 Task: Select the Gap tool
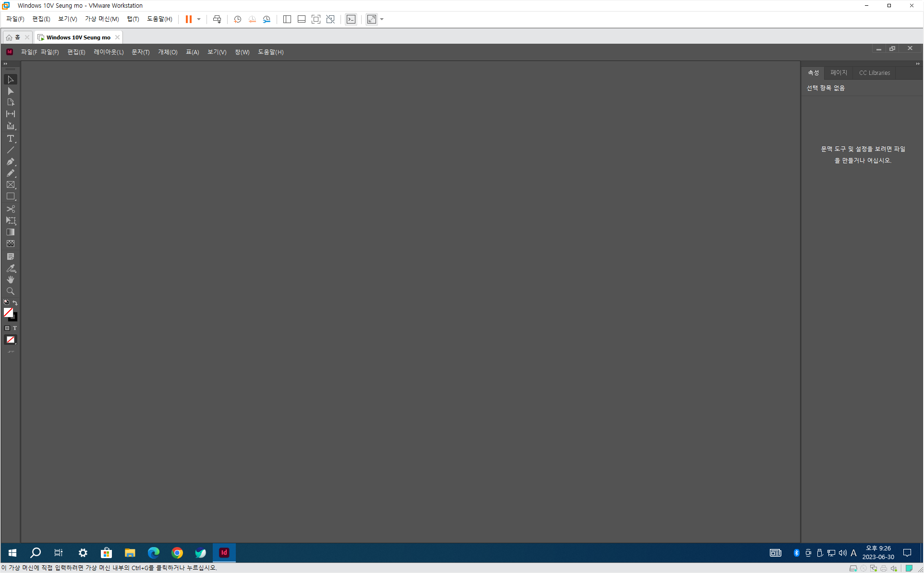(x=11, y=114)
